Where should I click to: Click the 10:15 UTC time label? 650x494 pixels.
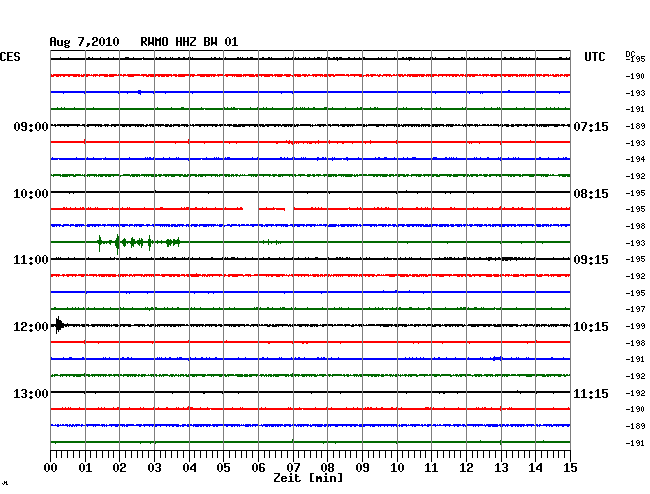click(591, 327)
